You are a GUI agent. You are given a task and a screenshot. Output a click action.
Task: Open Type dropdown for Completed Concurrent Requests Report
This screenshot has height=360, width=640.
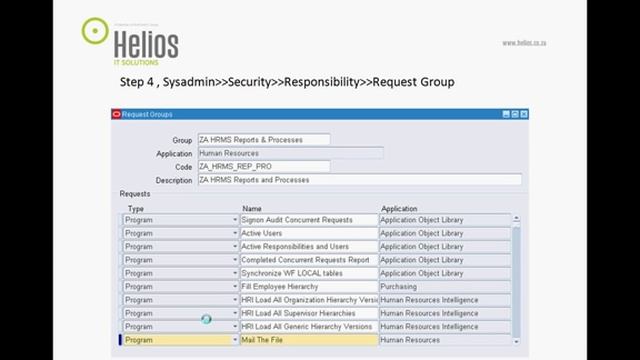point(235,260)
